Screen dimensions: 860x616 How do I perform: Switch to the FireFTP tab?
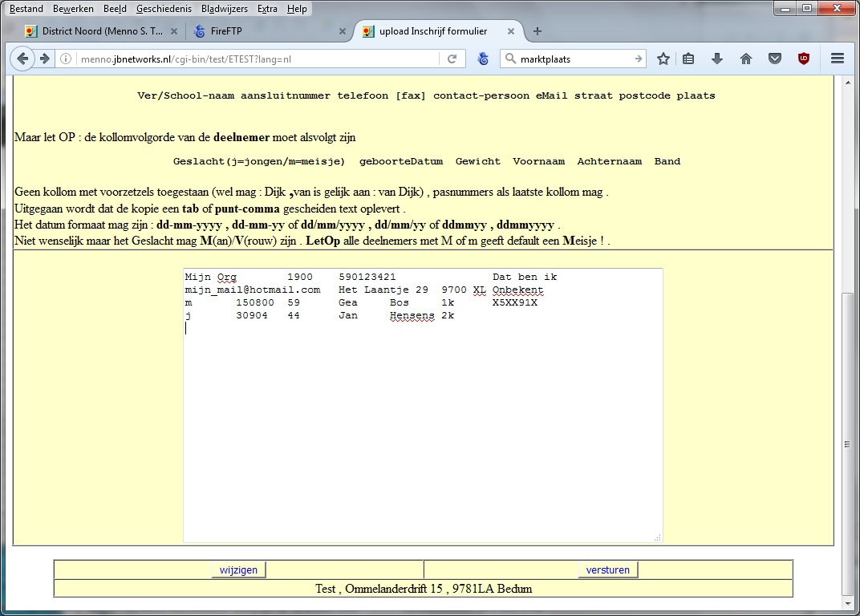point(265,31)
